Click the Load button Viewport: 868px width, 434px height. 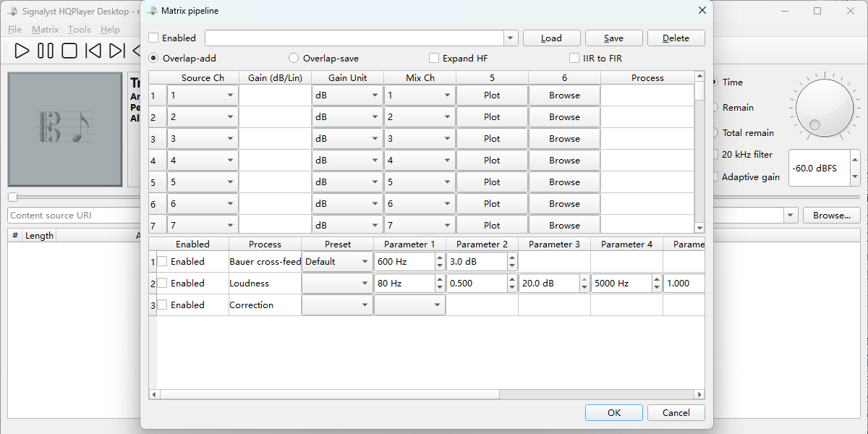551,38
